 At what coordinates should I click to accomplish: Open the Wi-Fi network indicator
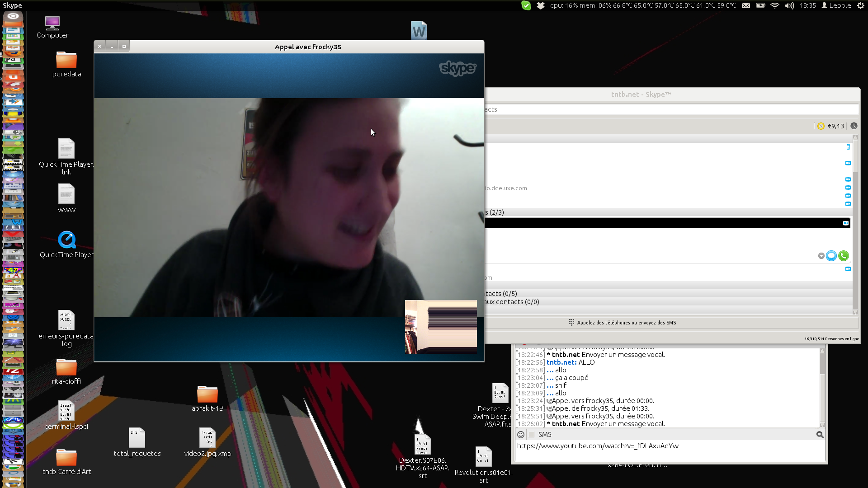775,5
